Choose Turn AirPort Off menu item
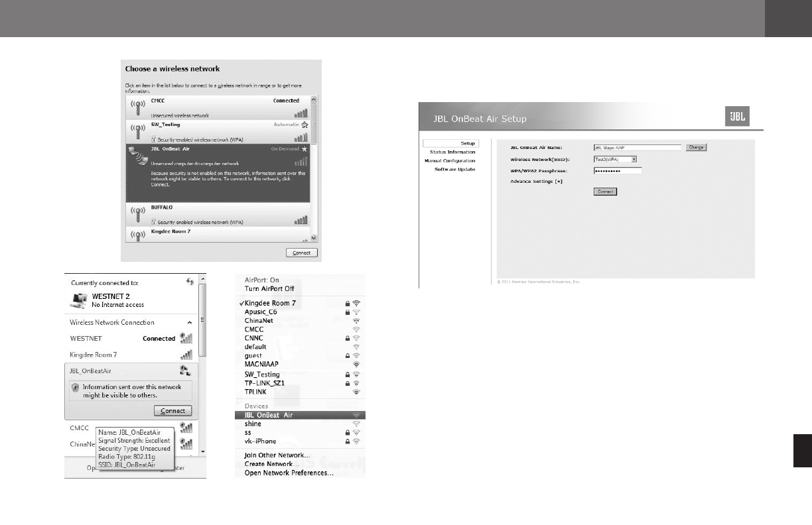812x525 pixels. click(x=269, y=289)
